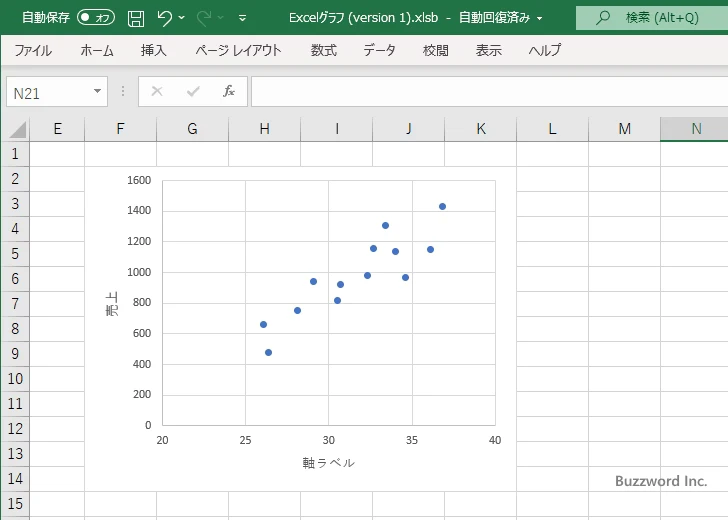Viewport: 728px width, 520px height.
Task: Toggle the 自動保存 AutoSave switch
Action: pos(96,18)
